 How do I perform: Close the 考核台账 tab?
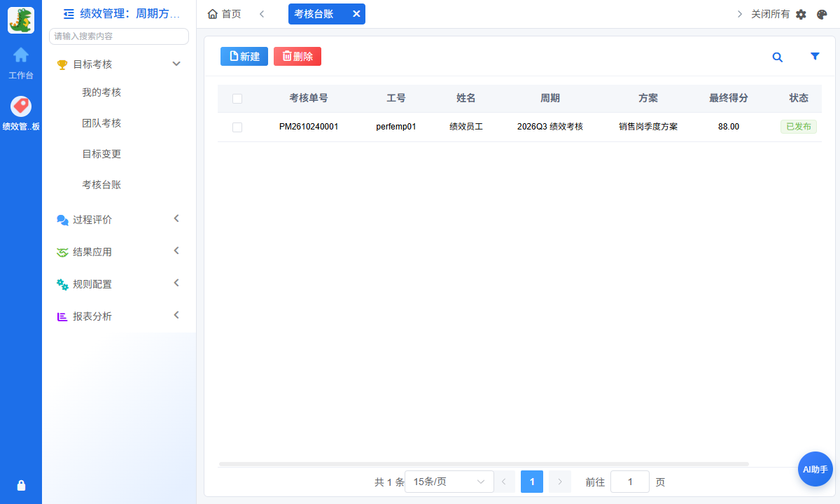point(356,14)
